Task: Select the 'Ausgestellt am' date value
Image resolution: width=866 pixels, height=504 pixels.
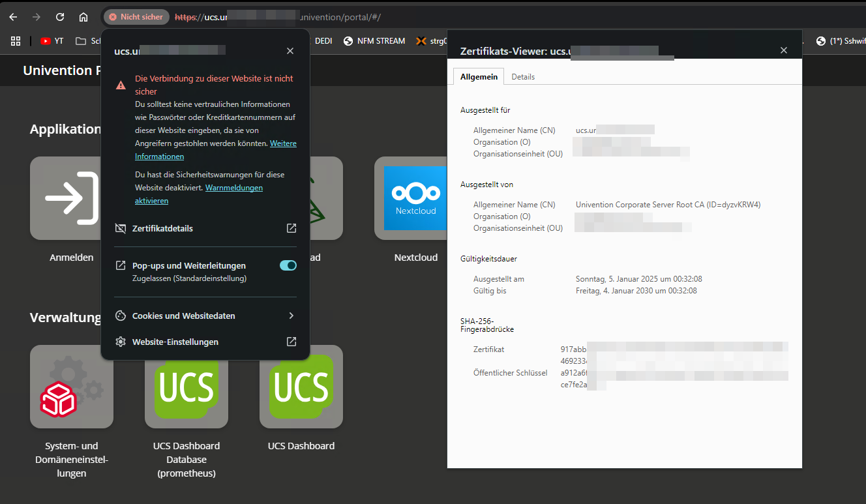Action: [x=639, y=279]
